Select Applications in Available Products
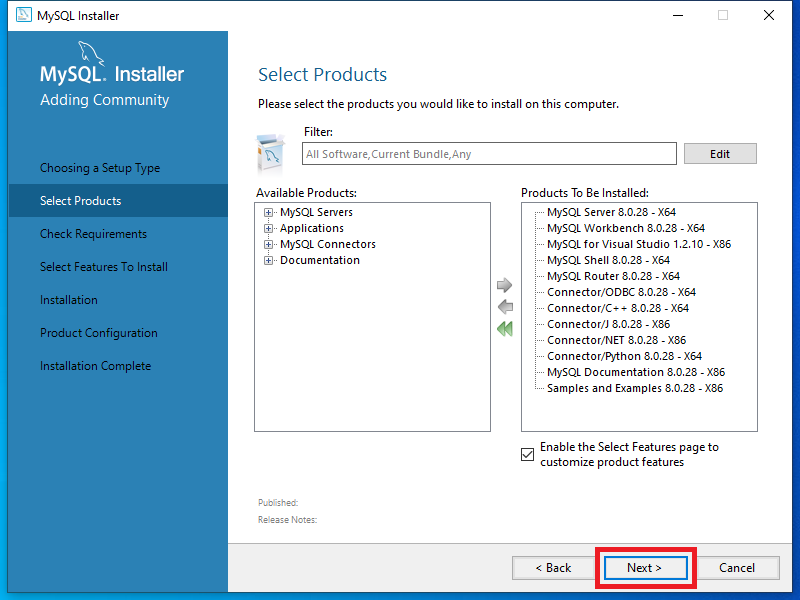 coord(312,228)
